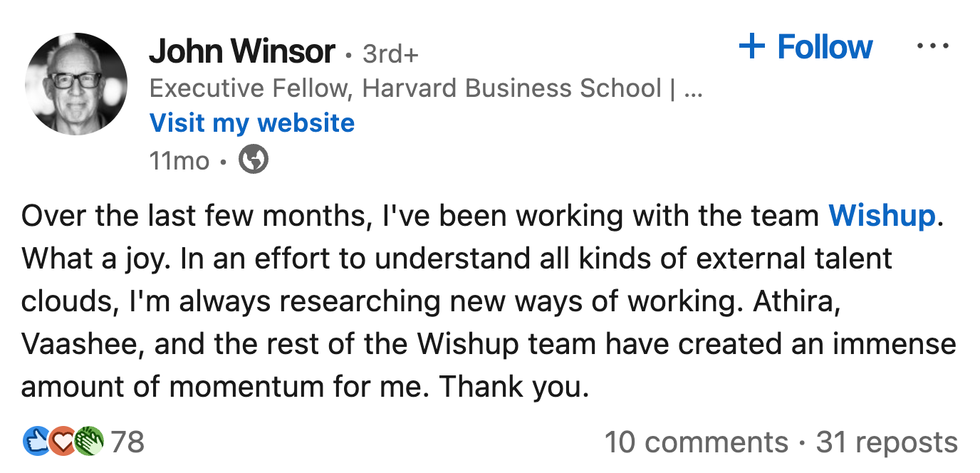Open the three-dot post options menu

(x=932, y=47)
